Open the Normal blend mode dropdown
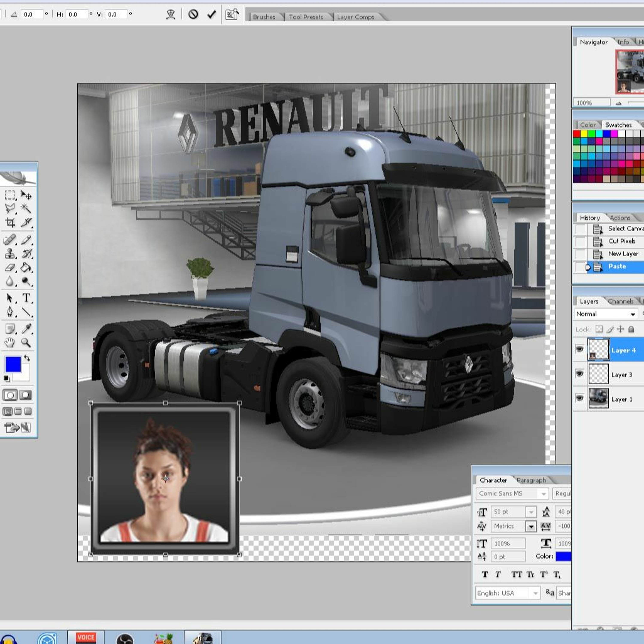 pyautogui.click(x=632, y=314)
